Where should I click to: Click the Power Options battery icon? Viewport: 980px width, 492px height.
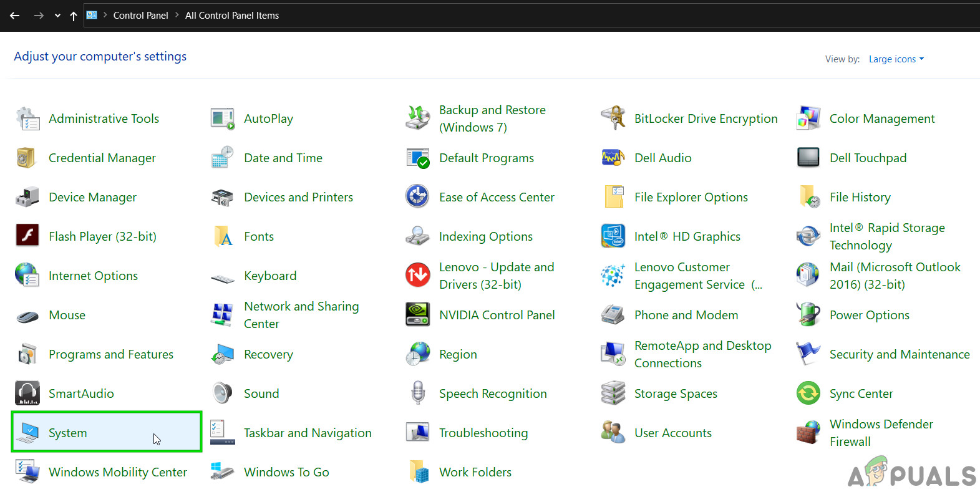[808, 315]
